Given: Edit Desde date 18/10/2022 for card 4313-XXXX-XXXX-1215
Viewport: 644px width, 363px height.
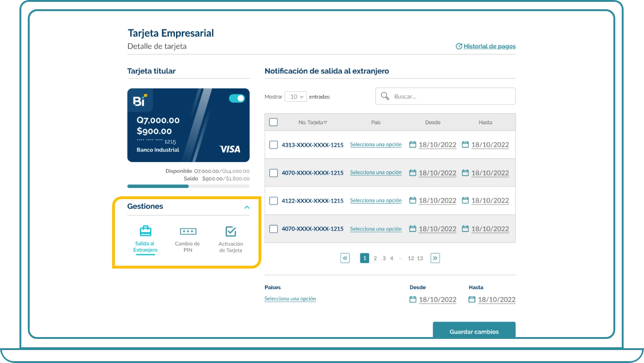Looking at the screenshot, I should (x=437, y=145).
